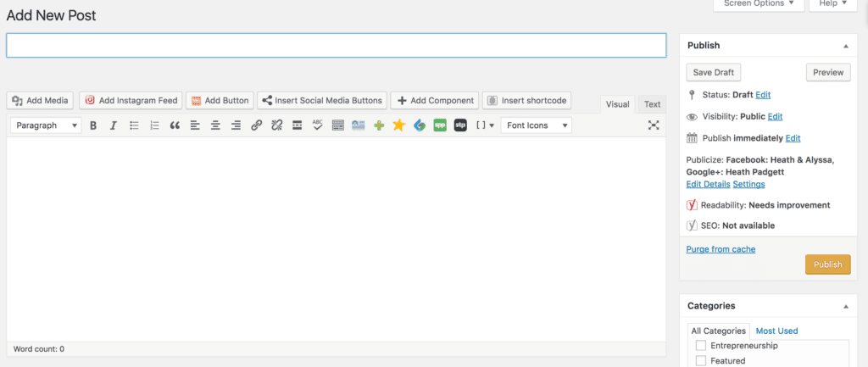Viewport: 868px width, 367px height.
Task: Click the black stp toolbar icon
Action: point(460,125)
